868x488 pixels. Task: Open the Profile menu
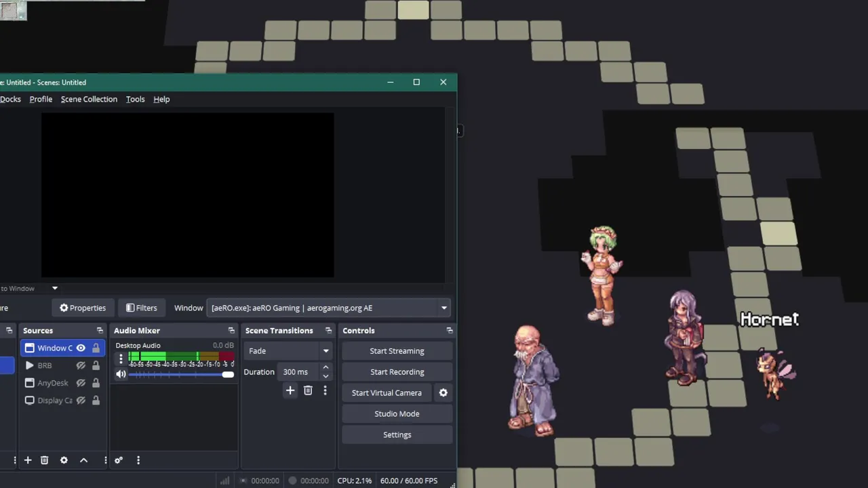coord(41,99)
